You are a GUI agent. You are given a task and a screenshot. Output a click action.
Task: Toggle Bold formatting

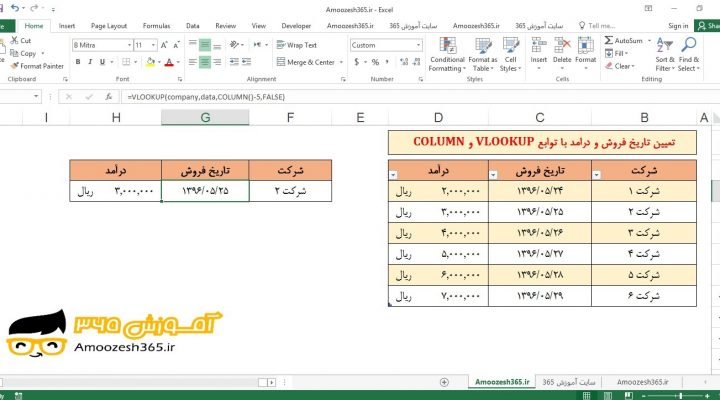click(x=78, y=62)
